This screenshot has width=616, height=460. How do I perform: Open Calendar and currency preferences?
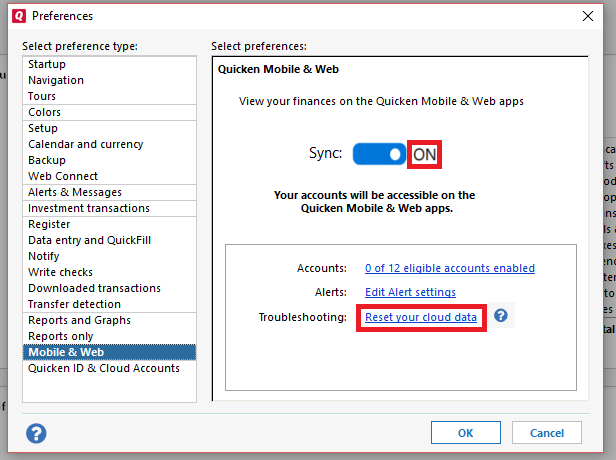pyautogui.click(x=109, y=144)
